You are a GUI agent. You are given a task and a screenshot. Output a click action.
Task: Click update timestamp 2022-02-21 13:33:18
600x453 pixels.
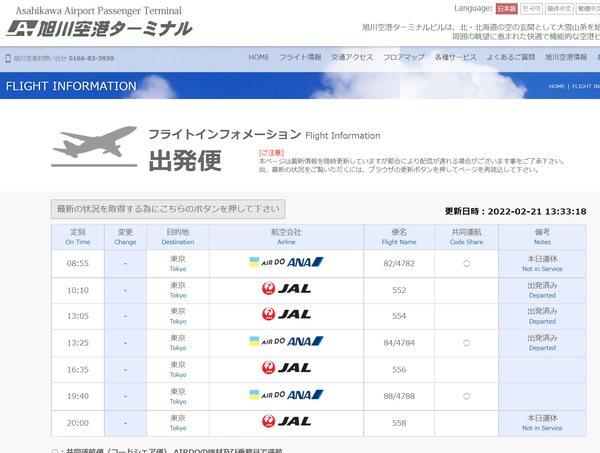[x=537, y=211]
